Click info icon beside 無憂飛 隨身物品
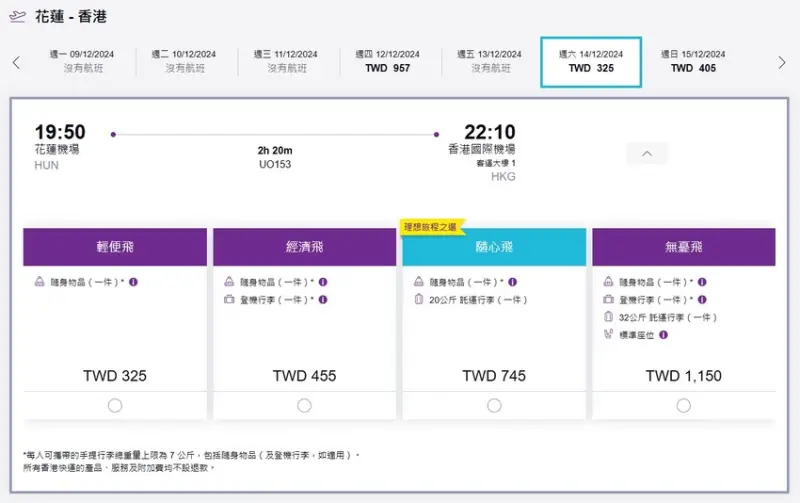 703,282
